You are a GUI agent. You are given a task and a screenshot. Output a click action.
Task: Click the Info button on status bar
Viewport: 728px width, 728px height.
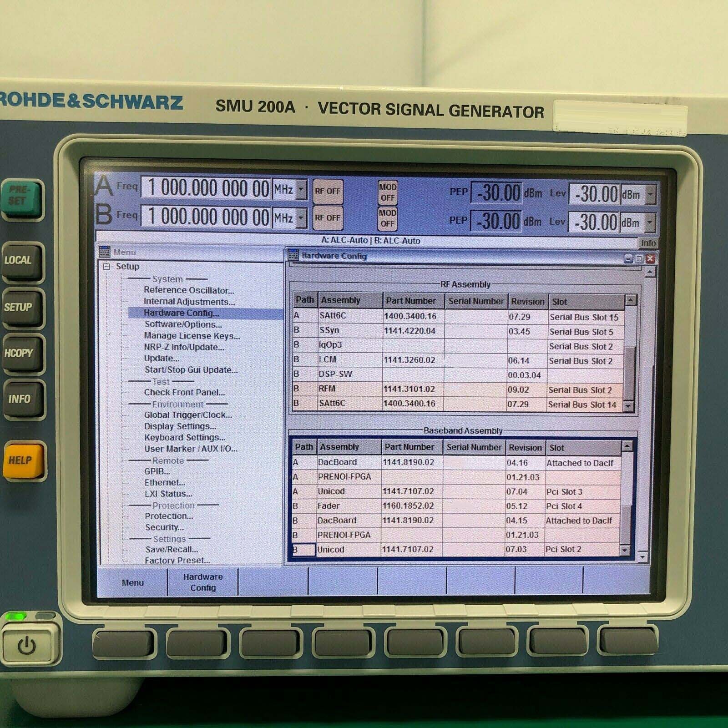coord(648,243)
